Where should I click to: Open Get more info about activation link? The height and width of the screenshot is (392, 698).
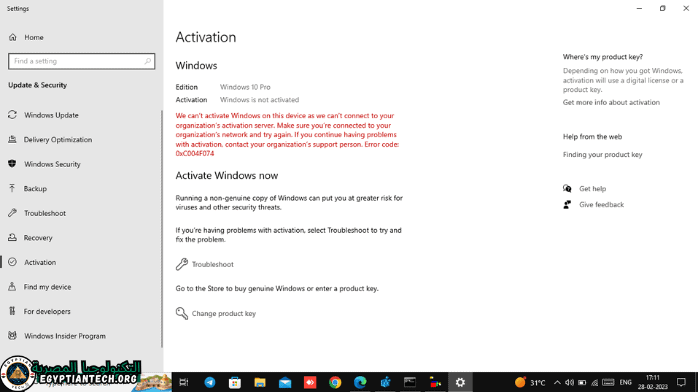[611, 102]
